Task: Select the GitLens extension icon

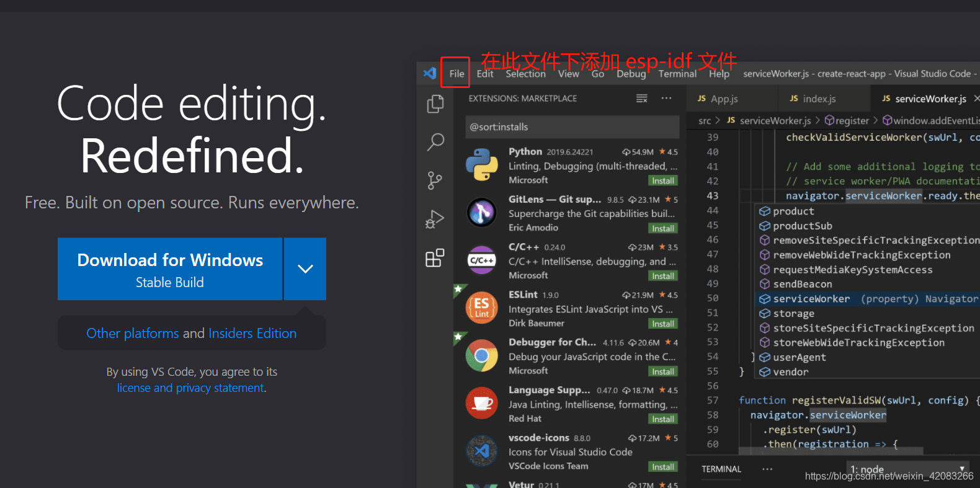Action: click(482, 213)
